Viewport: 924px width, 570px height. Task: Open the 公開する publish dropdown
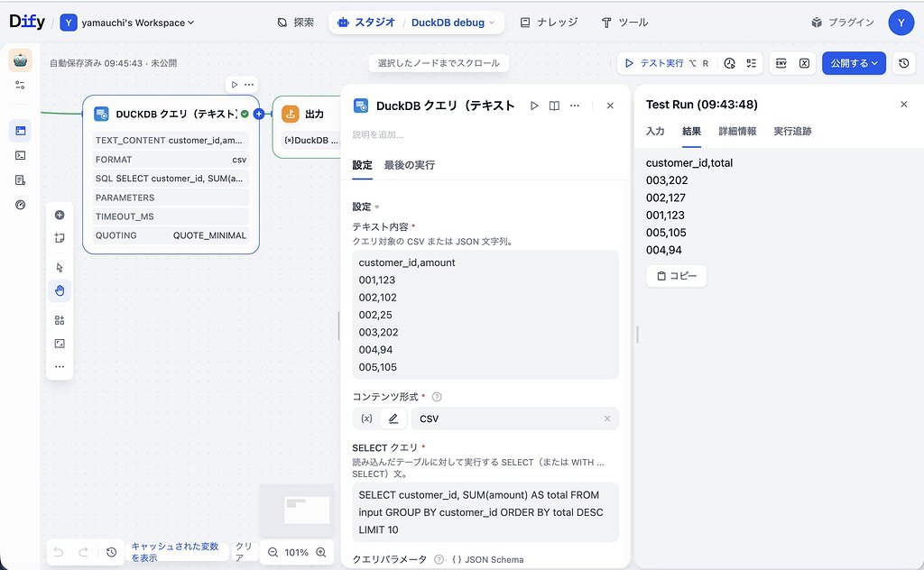pyautogui.click(x=854, y=63)
